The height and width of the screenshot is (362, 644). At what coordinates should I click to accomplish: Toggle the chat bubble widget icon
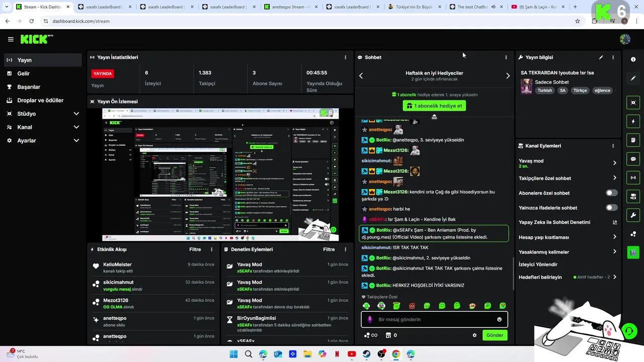coord(633,159)
